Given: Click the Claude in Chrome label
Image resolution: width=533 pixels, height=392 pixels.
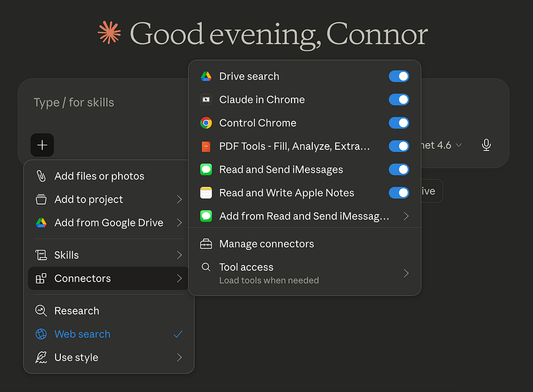Looking at the screenshot, I should 262,99.
